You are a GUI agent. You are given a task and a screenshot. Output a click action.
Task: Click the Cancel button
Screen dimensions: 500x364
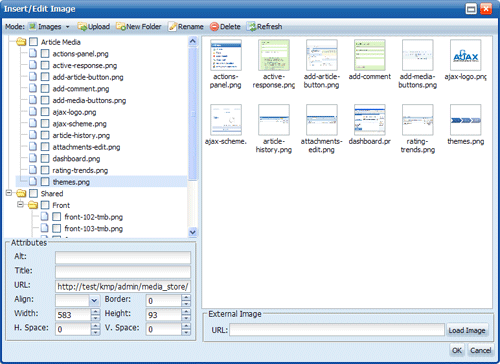[x=480, y=350]
